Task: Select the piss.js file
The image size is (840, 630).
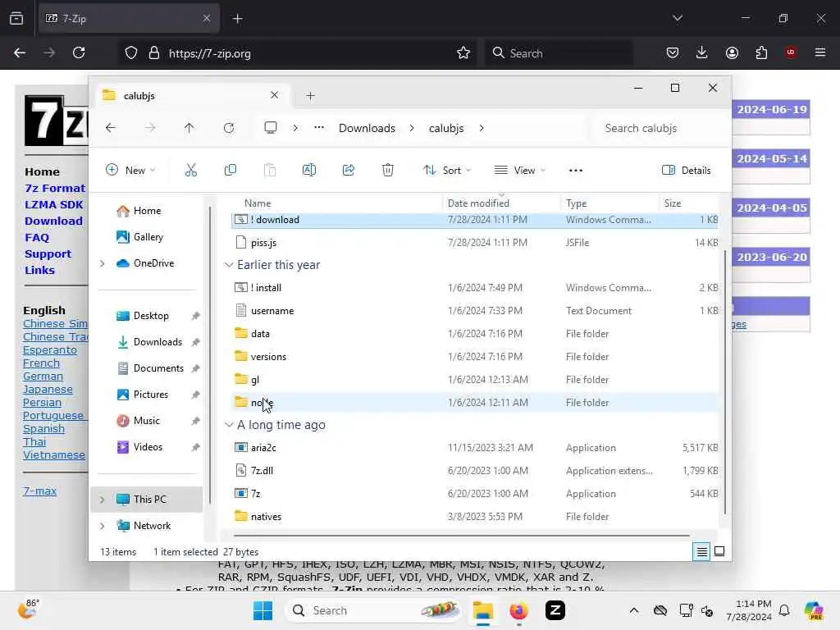Action: coord(475,243)
